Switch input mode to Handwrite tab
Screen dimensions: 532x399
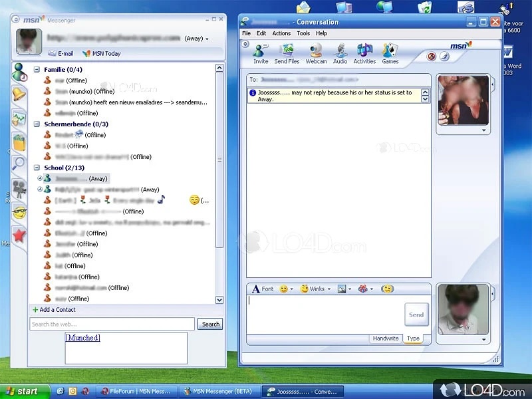pos(385,338)
